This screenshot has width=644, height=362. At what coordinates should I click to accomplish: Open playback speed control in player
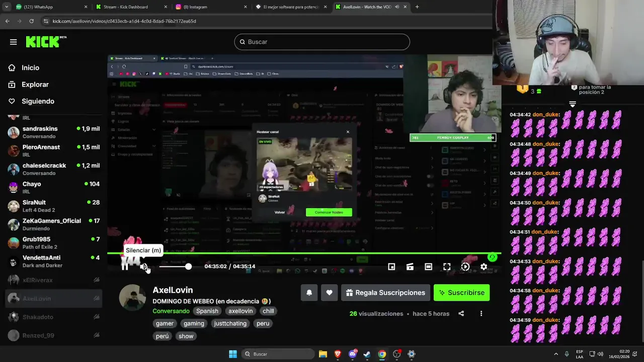(465, 266)
